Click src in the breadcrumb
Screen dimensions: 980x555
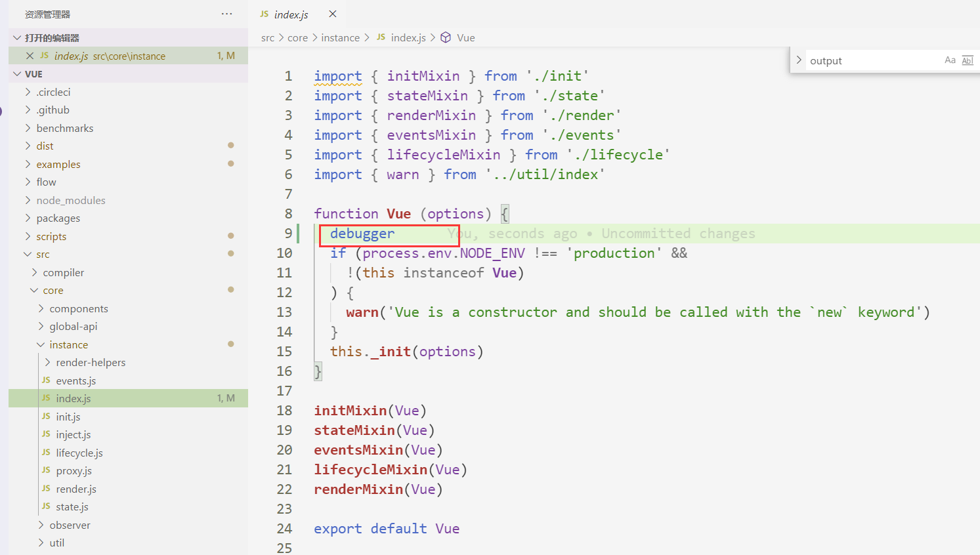click(268, 37)
